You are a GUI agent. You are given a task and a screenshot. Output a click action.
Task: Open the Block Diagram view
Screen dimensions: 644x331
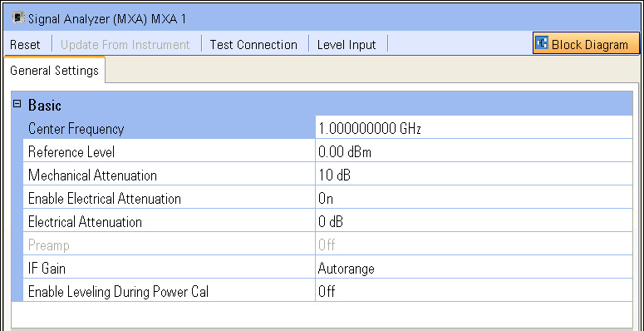pos(586,43)
